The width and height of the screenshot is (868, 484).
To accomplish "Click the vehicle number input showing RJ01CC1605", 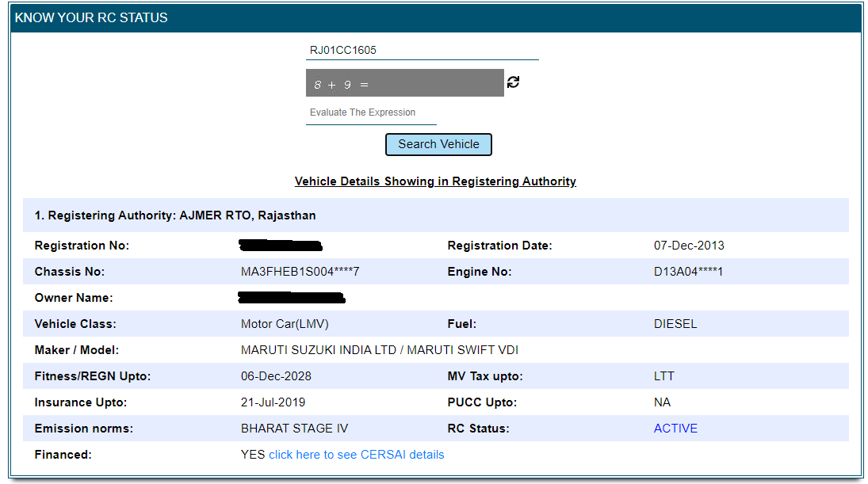I will (x=423, y=49).
